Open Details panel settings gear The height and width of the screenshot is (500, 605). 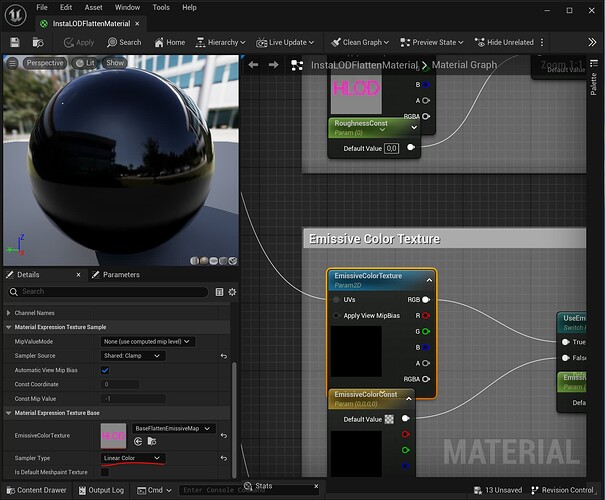(231, 292)
